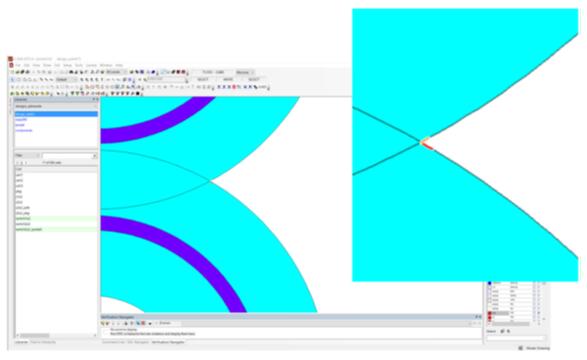Screen dimensions: 587x360
Task: Pick the blue layer swatch in layer palette
Action: [x=489, y=283]
